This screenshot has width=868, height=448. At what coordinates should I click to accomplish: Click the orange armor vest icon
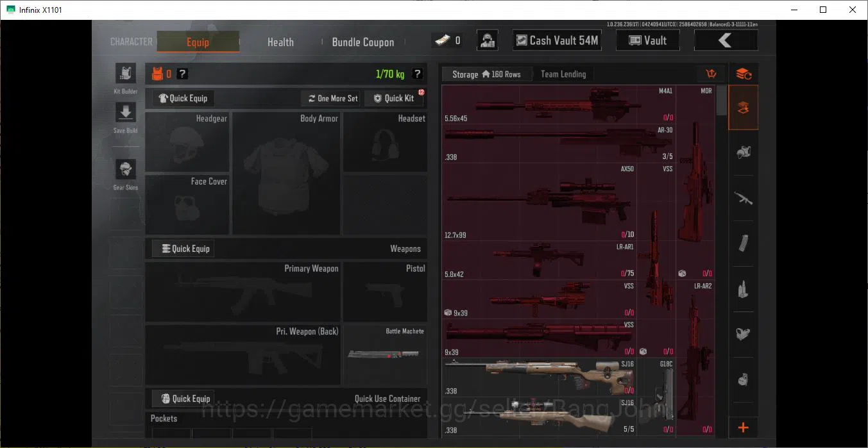click(x=157, y=74)
